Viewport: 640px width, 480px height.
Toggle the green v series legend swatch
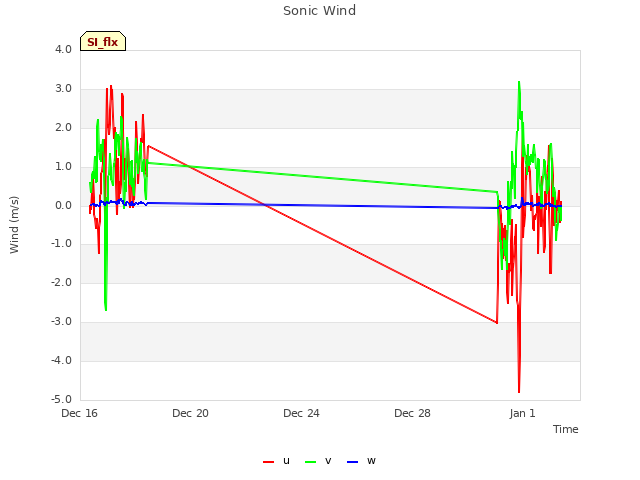pyautogui.click(x=311, y=462)
